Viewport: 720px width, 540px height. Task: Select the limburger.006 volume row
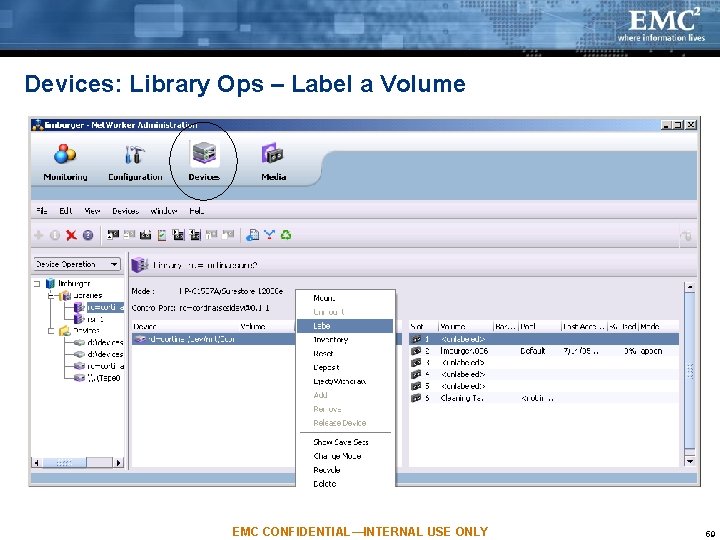pyautogui.click(x=544, y=351)
